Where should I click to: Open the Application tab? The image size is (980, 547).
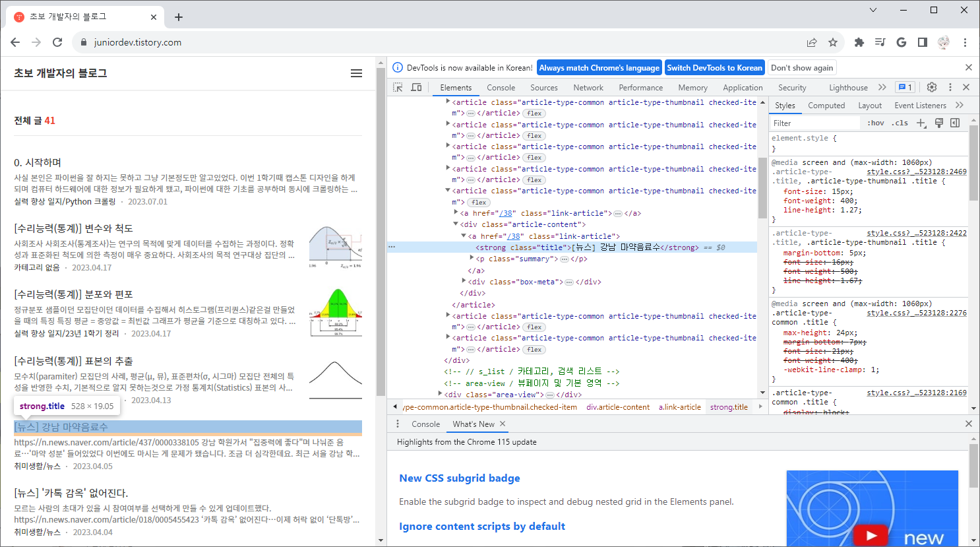pyautogui.click(x=743, y=88)
